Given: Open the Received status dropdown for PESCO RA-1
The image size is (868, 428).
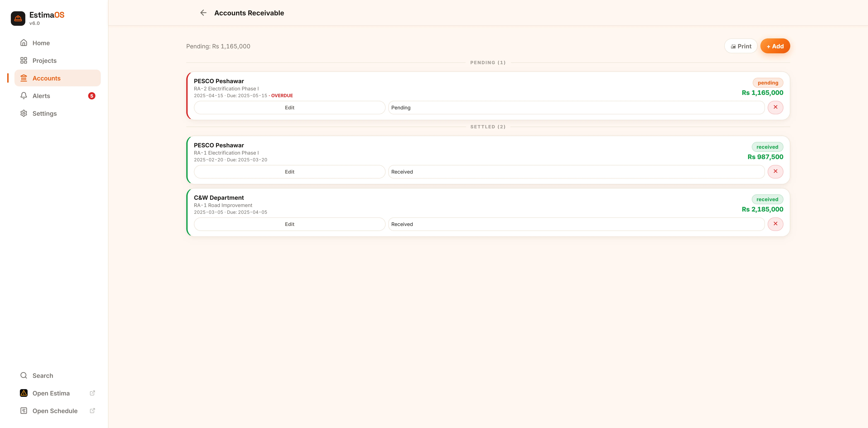Looking at the screenshot, I should [x=576, y=172].
